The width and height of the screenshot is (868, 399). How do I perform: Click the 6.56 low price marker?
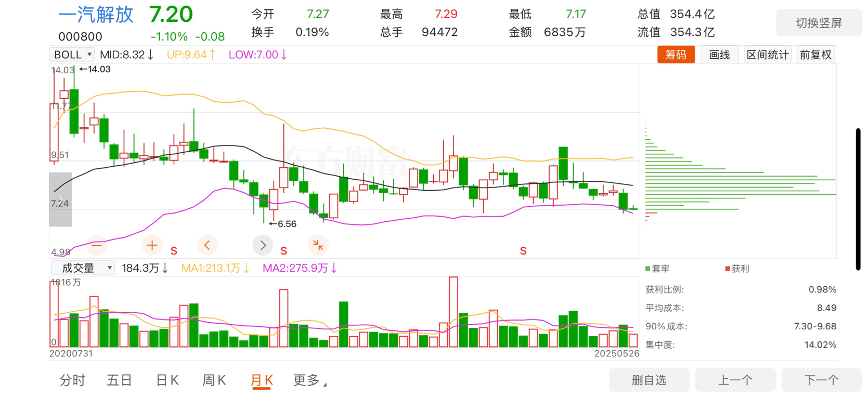[282, 224]
